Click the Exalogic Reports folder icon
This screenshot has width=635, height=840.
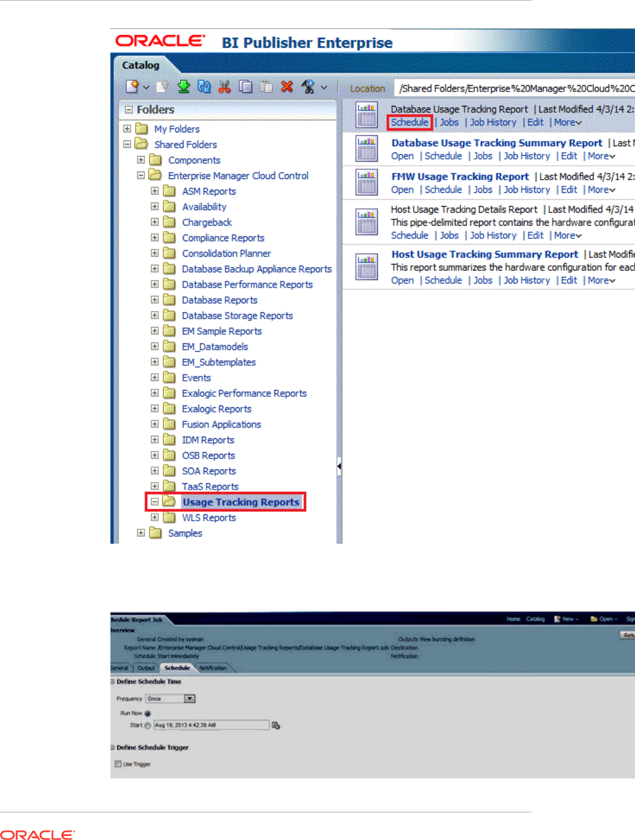click(169, 408)
